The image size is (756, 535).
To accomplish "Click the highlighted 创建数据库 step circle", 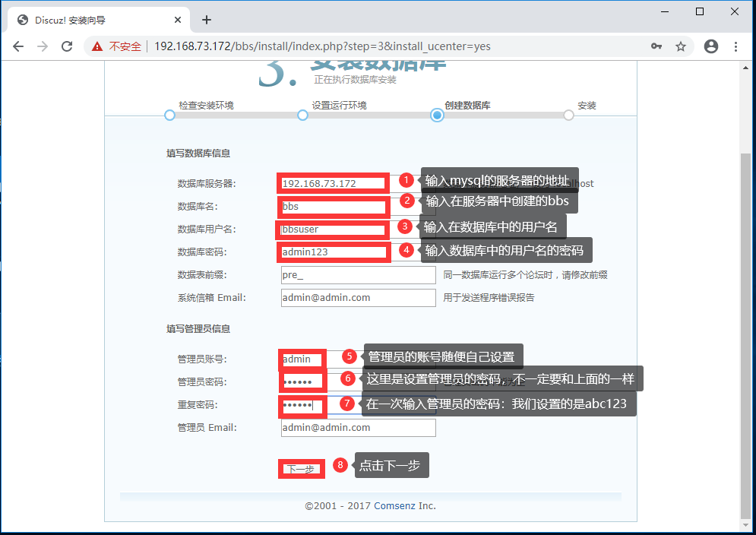I will point(437,115).
